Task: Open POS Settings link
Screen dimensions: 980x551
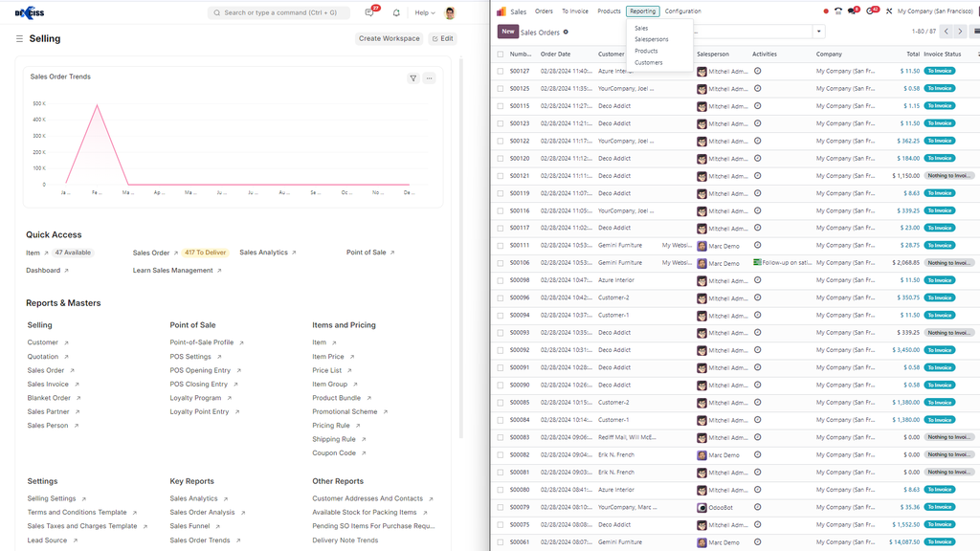Action: (190, 357)
